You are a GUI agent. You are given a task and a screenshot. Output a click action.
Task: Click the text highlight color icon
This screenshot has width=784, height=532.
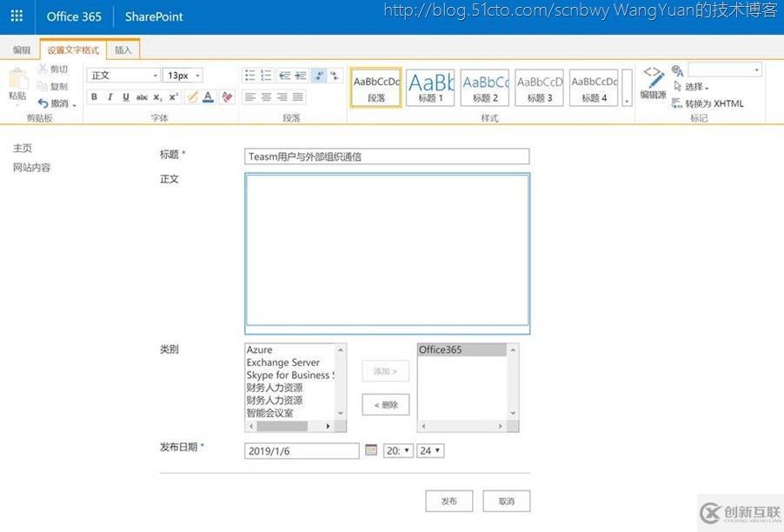click(x=192, y=97)
